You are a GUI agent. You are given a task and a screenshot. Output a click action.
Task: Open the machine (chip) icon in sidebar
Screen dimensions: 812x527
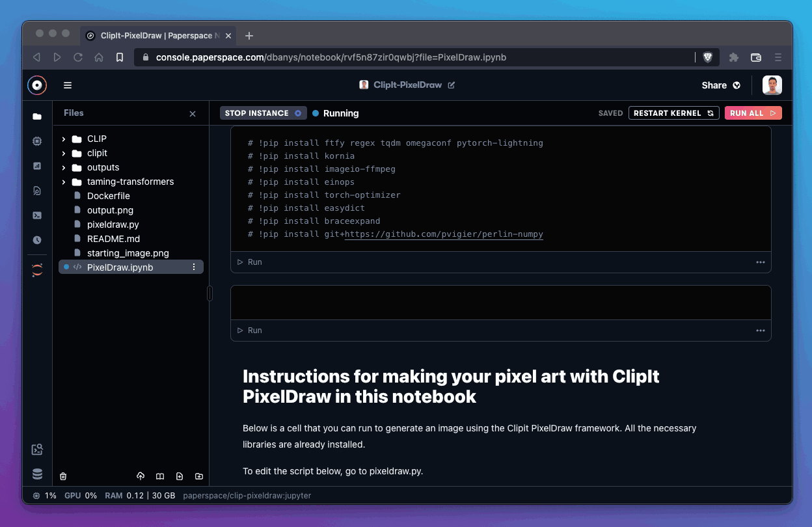(37, 141)
